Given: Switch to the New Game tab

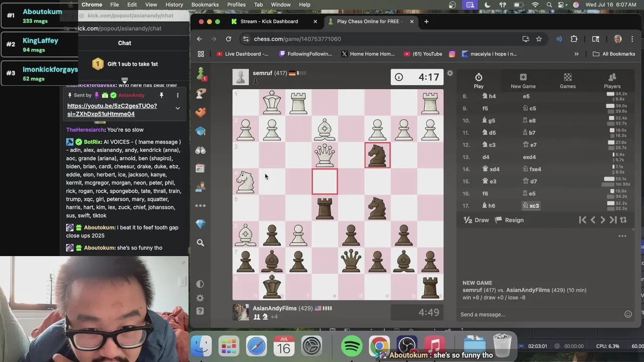Looking at the screenshot, I should [x=523, y=80].
